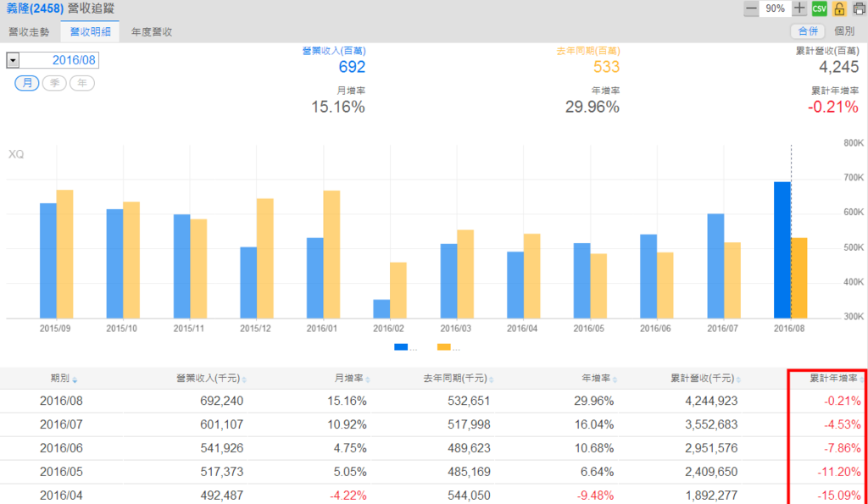The image size is (868, 504).
Task: Select the 月 period option
Action: (x=26, y=83)
